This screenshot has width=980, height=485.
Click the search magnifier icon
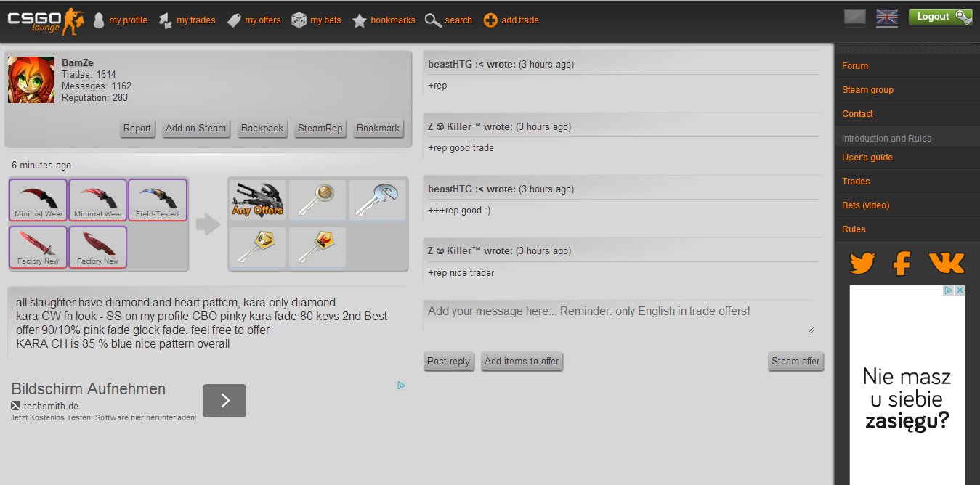pos(433,20)
